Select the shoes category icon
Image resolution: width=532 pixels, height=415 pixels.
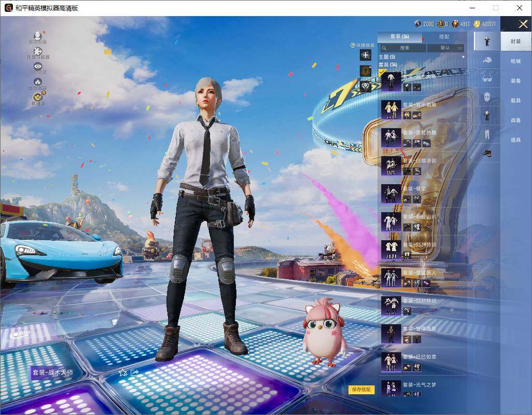[487, 153]
